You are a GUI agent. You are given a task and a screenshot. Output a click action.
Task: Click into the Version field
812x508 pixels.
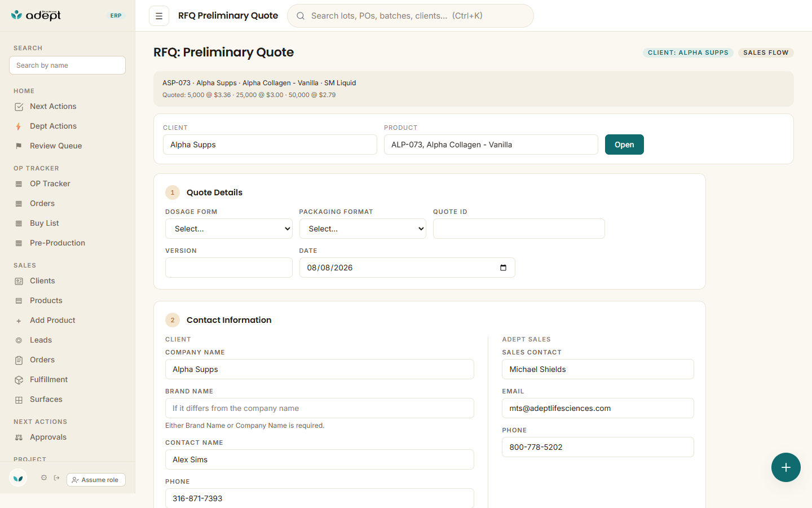coord(229,268)
